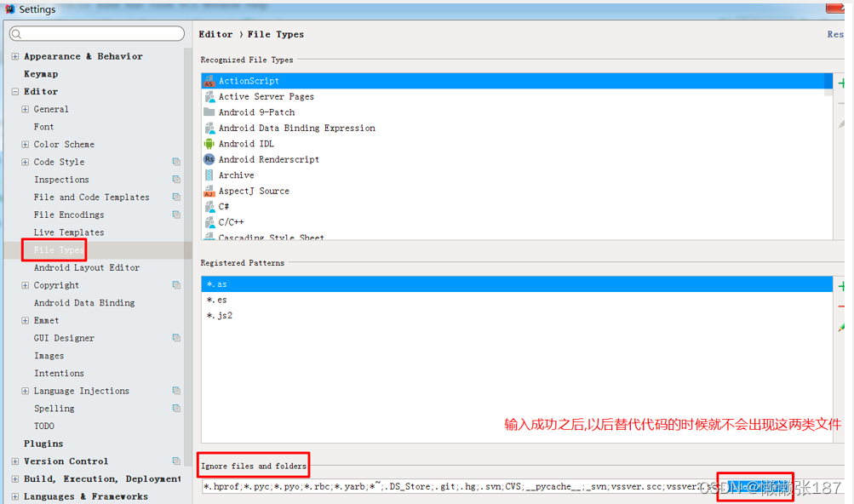Screen dimensions: 854x504
Task: Select the *.es registered pattern
Action: point(517,300)
